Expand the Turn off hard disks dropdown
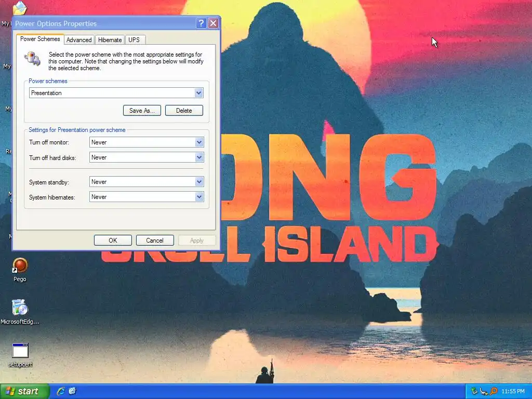Screen dimensions: 532x399 coord(147,157)
